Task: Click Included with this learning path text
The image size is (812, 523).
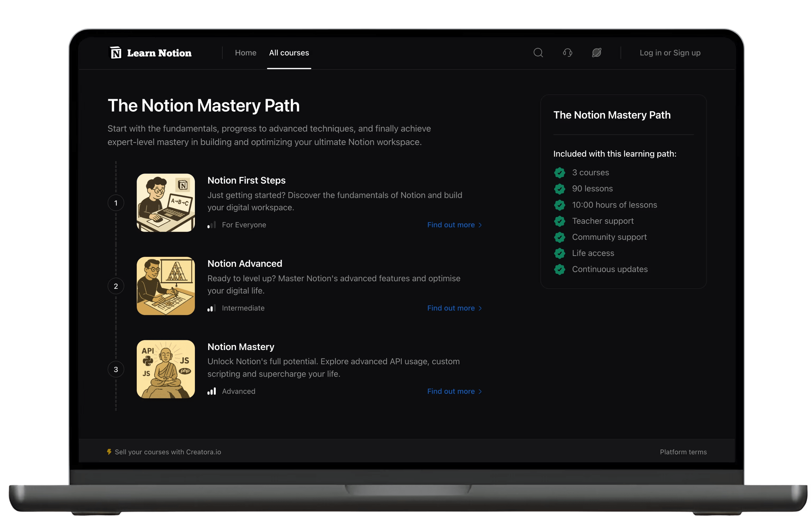Action: pos(615,154)
